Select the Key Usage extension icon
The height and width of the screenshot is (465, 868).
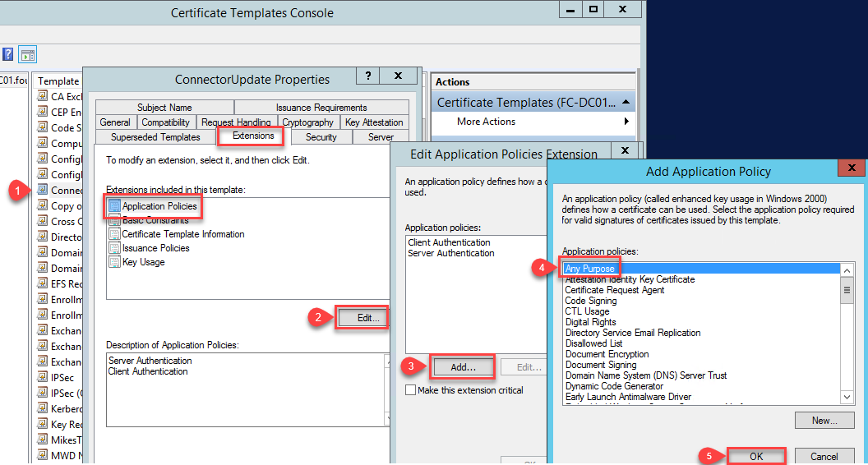tap(114, 262)
